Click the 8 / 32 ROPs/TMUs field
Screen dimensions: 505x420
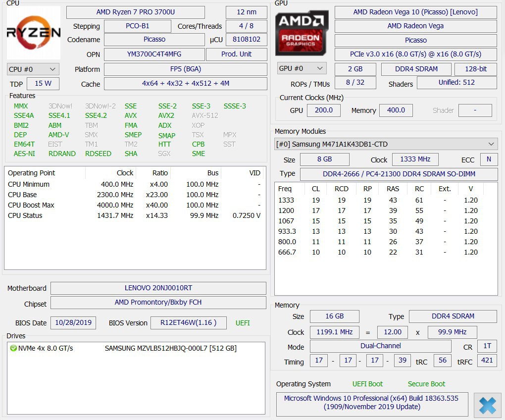point(355,82)
